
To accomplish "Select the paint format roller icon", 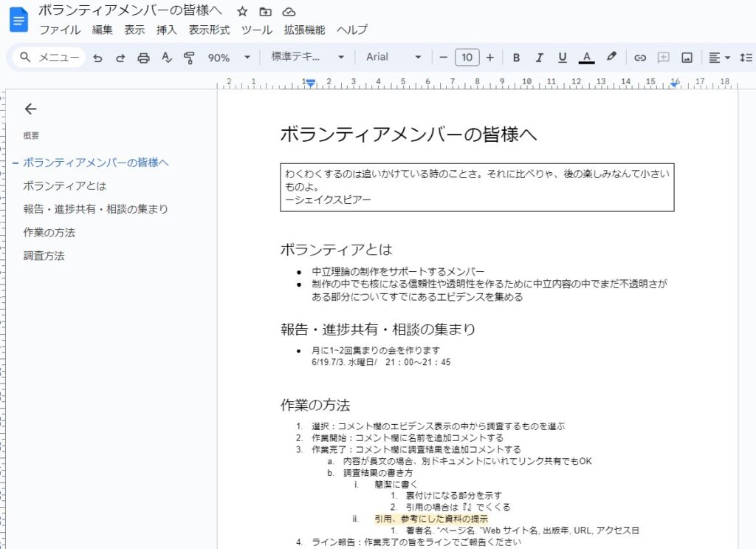I will pos(189,58).
